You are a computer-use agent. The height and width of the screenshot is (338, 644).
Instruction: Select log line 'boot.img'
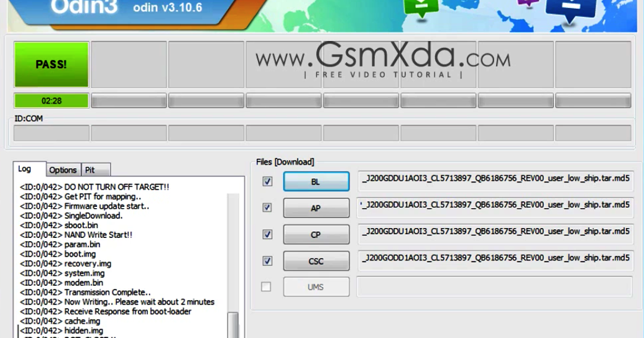(58, 253)
